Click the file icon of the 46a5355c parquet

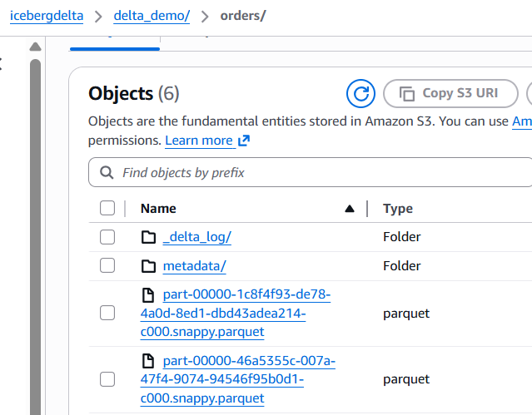pos(149,361)
